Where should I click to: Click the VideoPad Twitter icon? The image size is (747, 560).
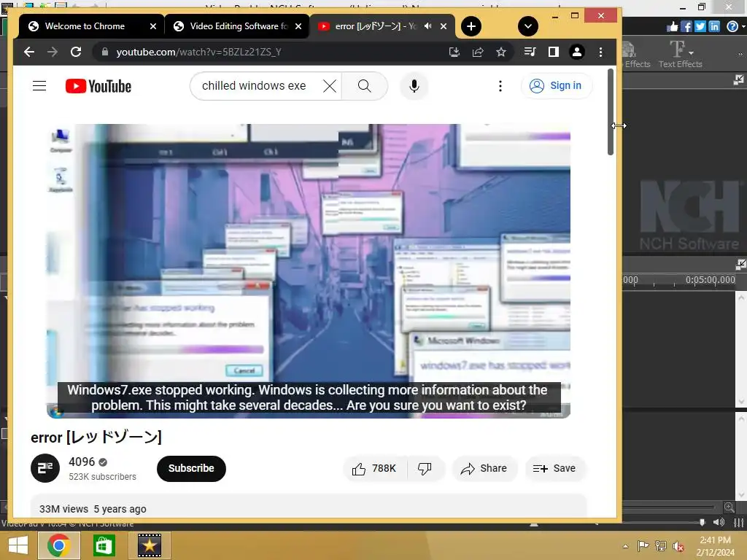click(700, 27)
